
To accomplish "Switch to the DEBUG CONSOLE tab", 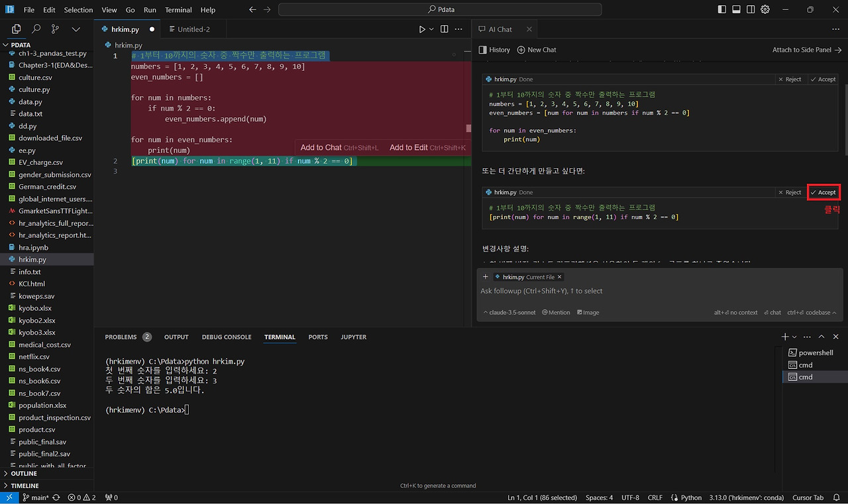I will (227, 337).
